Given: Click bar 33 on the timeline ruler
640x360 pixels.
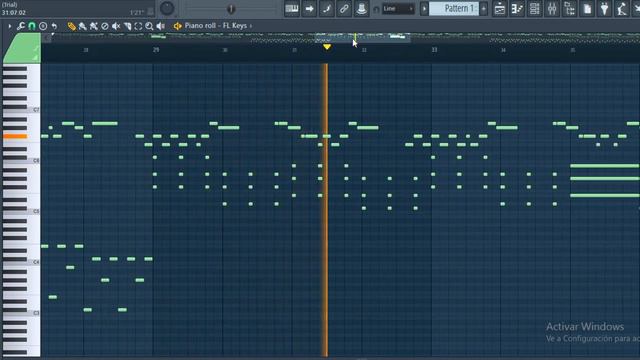Looking at the screenshot, I should tap(434, 50).
